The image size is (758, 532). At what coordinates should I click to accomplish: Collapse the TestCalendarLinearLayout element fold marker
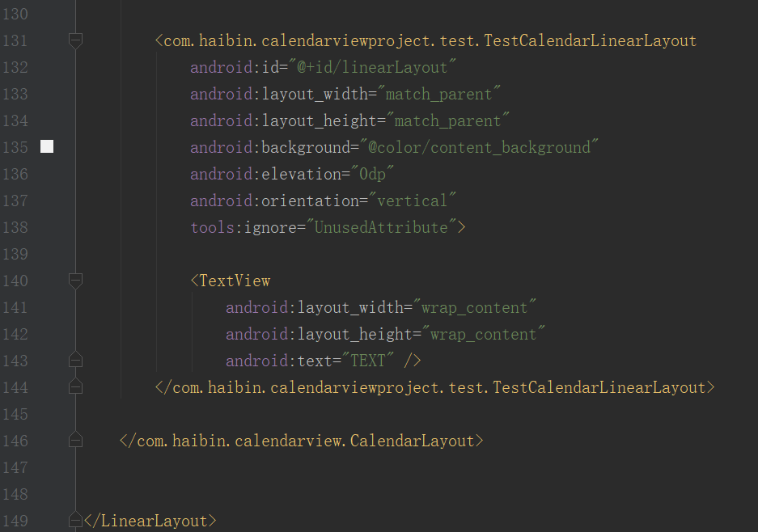[x=75, y=40]
